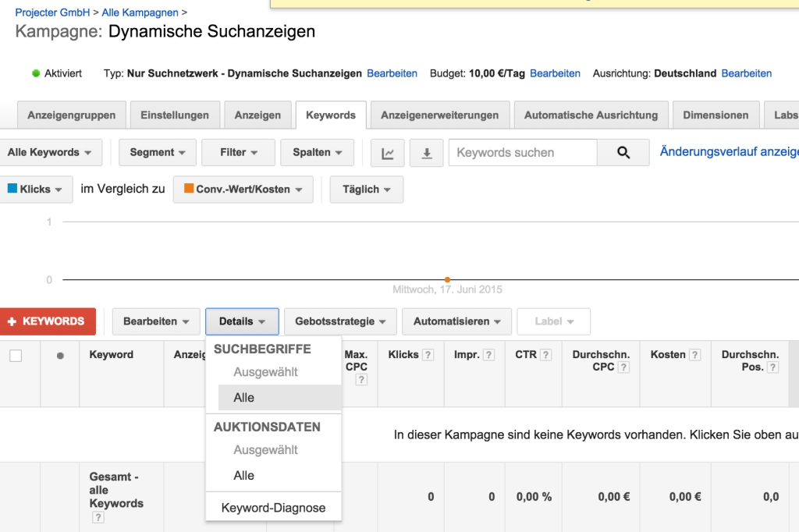Open help icon under Max. CPC header
This screenshot has width=799, height=532.
tap(360, 380)
